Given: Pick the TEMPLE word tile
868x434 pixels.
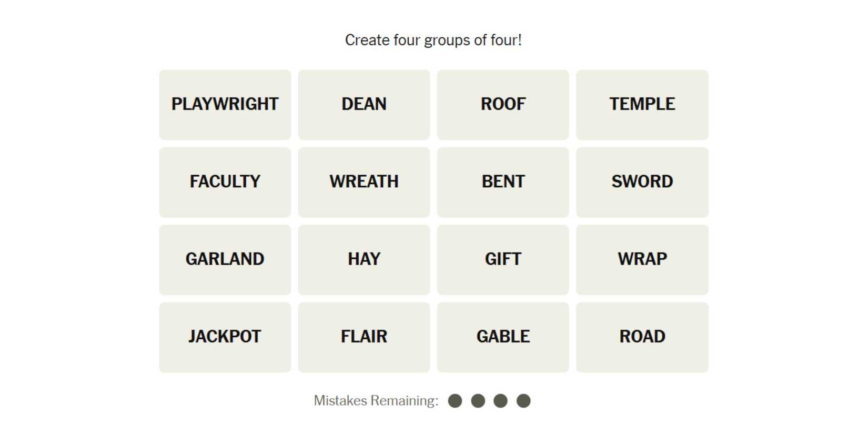Looking at the screenshot, I should (x=642, y=105).
